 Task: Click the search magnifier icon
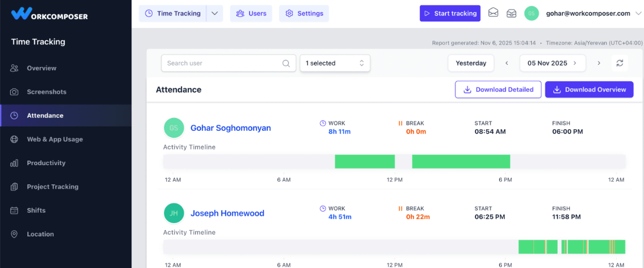286,63
